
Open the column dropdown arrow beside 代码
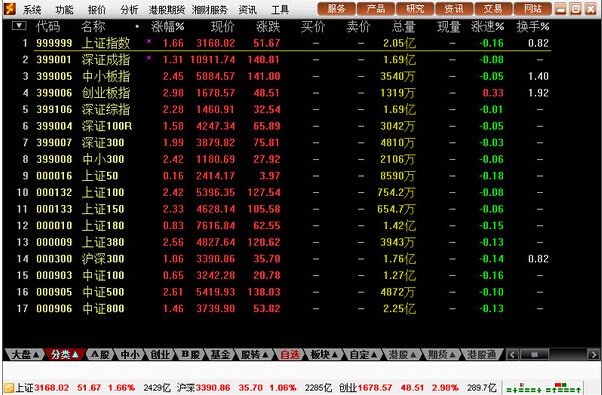point(19,26)
